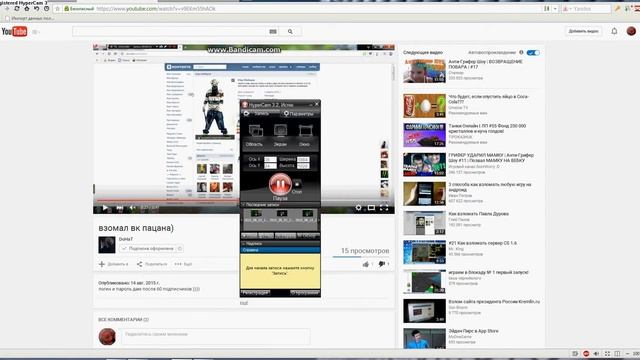Screen dimensions: 640x360
Task: Click the Регистрация button in HyperCam
Action: click(256, 293)
